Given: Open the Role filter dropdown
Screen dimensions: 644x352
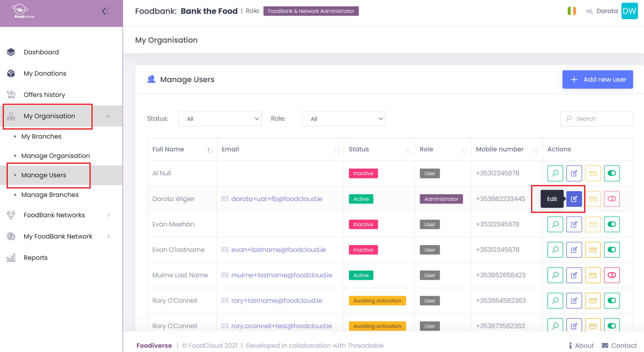Looking at the screenshot, I should pyautogui.click(x=343, y=119).
